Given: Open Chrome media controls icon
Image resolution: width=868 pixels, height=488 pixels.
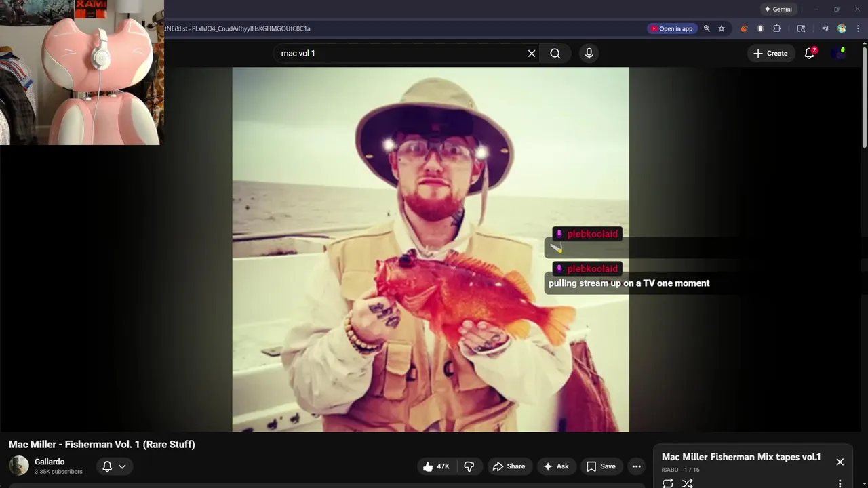Looking at the screenshot, I should (825, 28).
